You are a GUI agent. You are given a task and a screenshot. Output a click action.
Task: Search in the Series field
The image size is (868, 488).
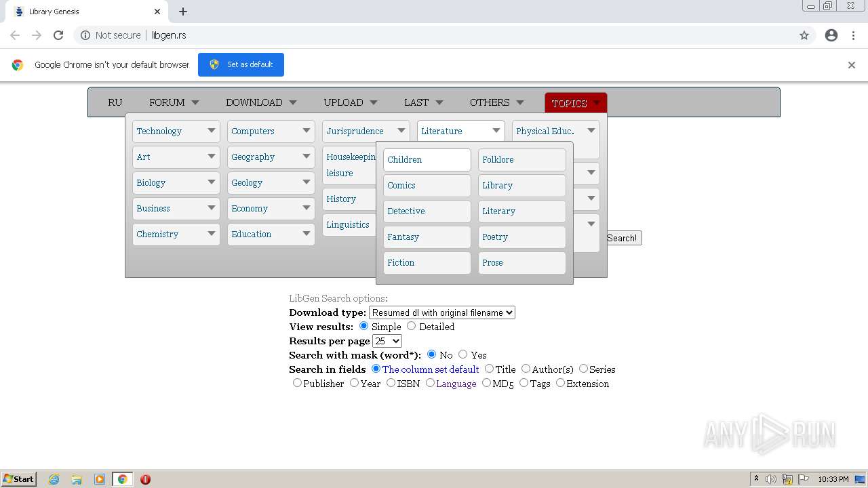(x=584, y=369)
